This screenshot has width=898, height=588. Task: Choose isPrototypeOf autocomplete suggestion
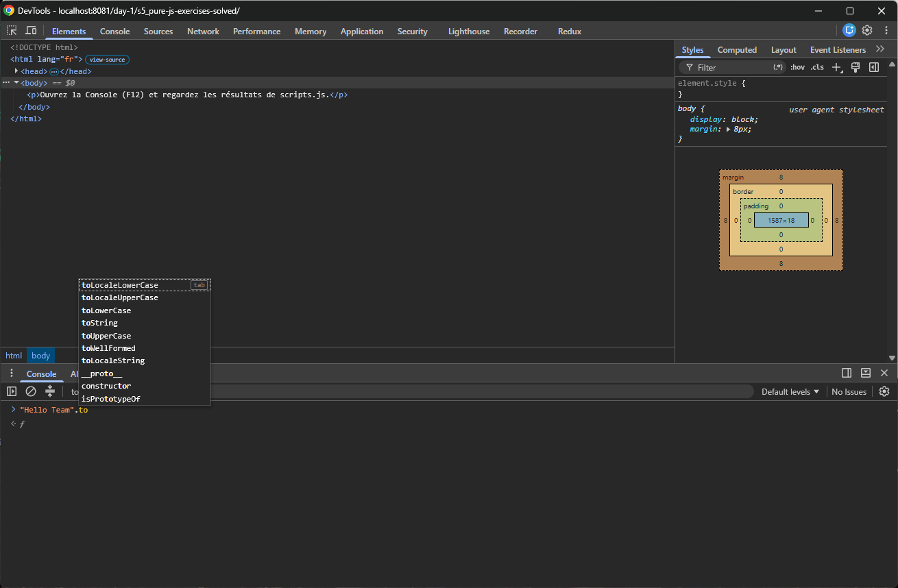coord(145,399)
